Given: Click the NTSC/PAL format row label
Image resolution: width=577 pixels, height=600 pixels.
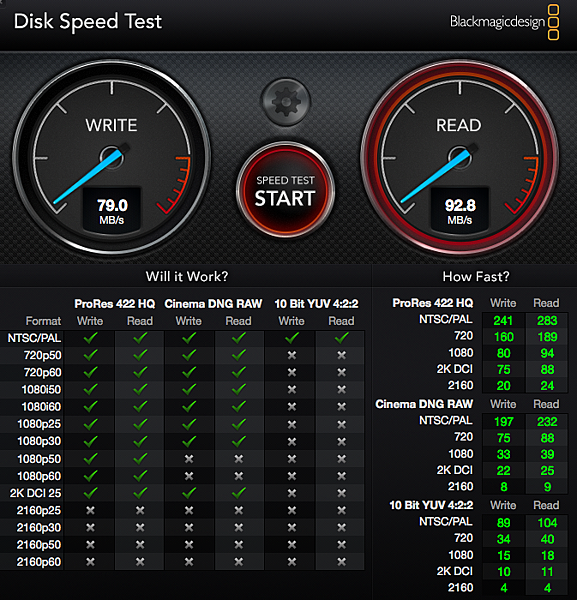Looking at the screenshot, I should click(34, 338).
